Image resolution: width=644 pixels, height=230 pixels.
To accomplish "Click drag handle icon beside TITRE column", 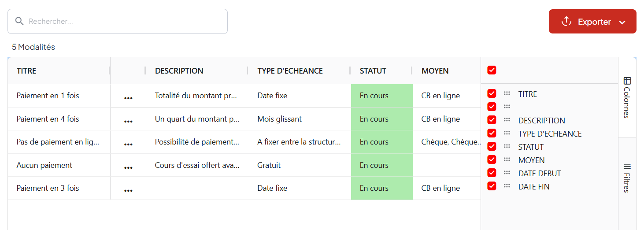I will click(507, 93).
